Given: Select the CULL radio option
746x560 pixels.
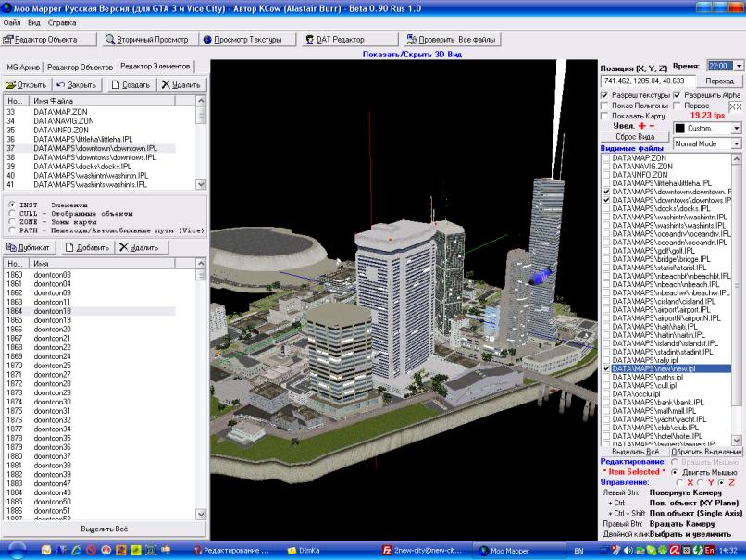Looking at the screenshot, I should [12, 213].
